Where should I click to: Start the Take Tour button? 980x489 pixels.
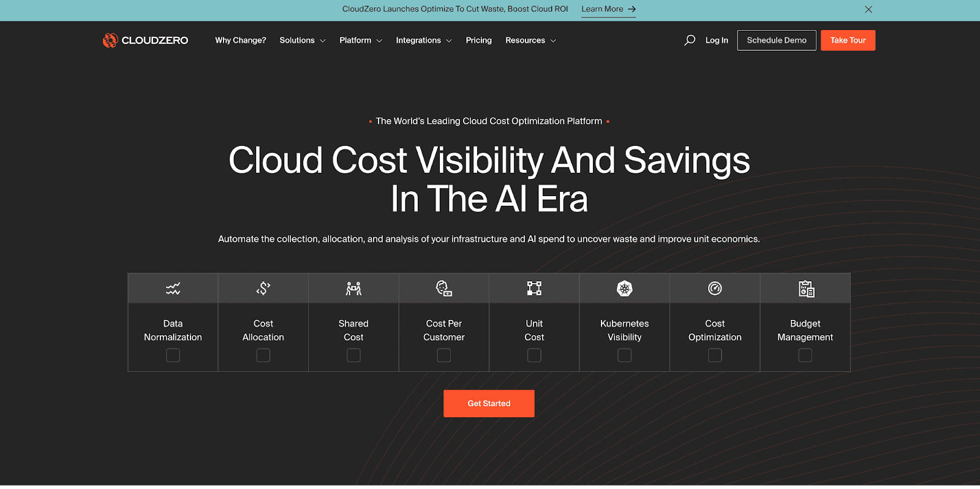[x=848, y=40]
